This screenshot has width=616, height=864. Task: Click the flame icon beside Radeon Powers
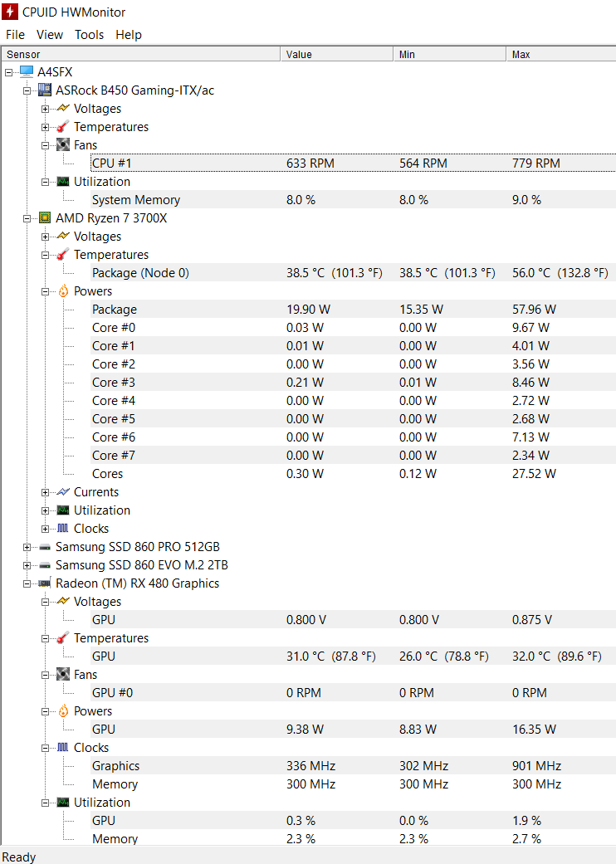click(63, 710)
